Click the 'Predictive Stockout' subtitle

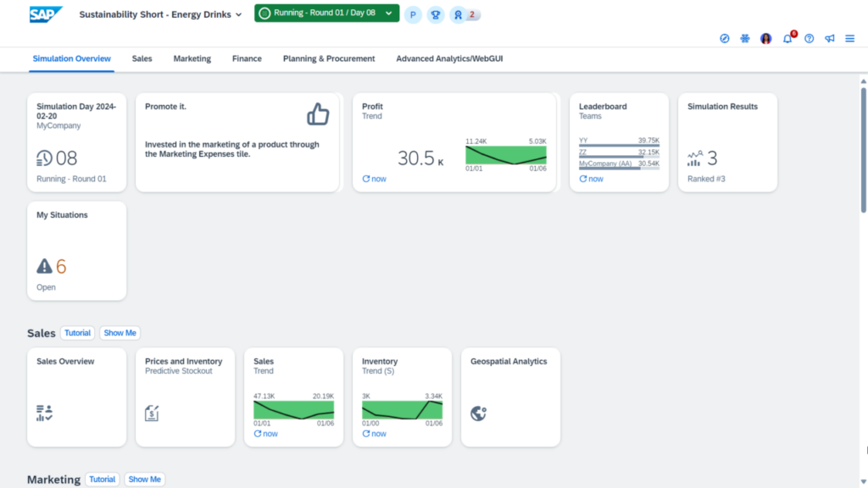178,371
